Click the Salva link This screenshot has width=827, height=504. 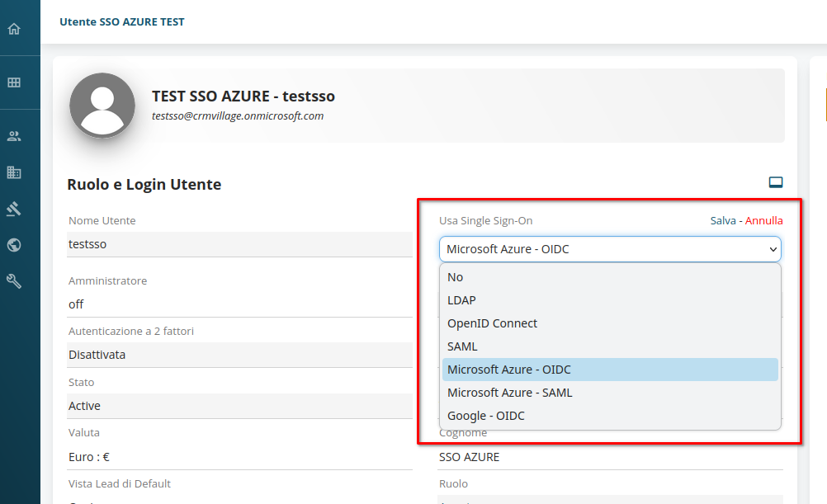coord(722,221)
